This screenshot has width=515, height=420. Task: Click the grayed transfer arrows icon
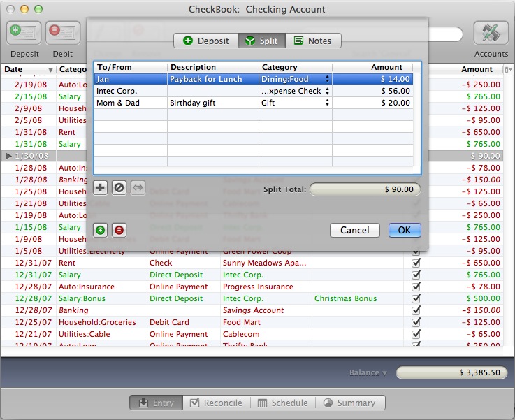pyautogui.click(x=137, y=187)
